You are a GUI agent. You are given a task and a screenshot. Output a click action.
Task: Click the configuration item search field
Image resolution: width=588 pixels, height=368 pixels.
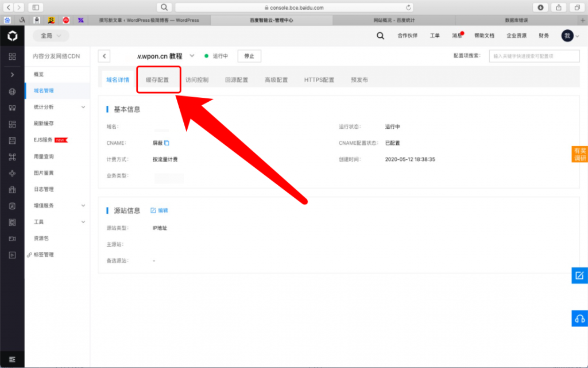(x=534, y=56)
